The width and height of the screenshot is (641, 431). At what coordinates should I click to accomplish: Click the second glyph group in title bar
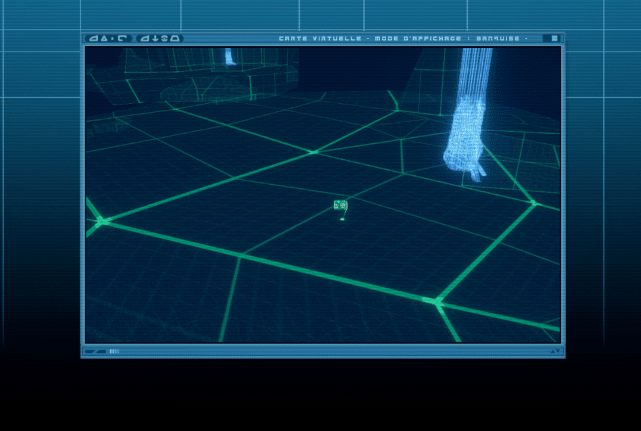pyautogui.click(x=160, y=39)
